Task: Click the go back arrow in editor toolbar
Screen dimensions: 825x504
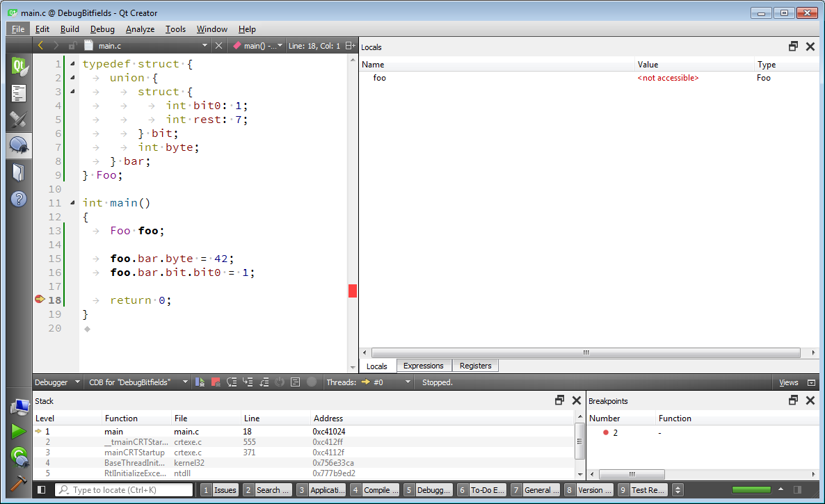Action: pyautogui.click(x=41, y=45)
